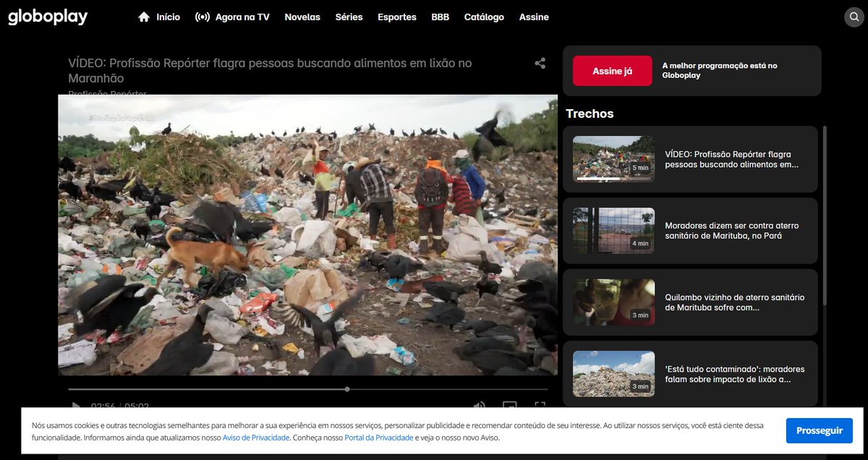Click Assine in the top navigation
The image size is (868, 460).
coord(534,17)
